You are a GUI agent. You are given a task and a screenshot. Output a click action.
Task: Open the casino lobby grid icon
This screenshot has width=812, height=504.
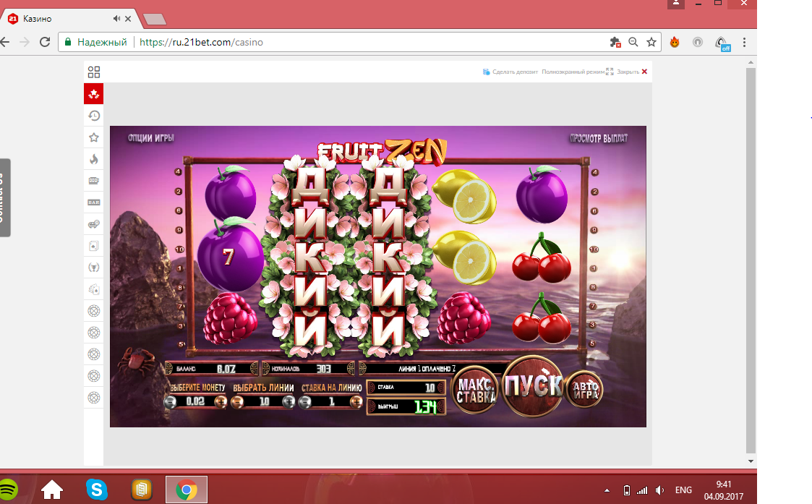coord(94,72)
